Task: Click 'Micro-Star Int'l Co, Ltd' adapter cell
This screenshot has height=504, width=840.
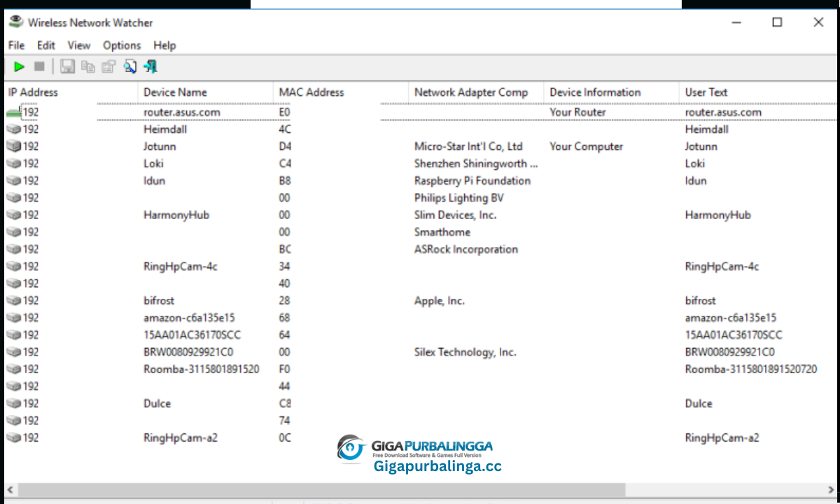Action: [468, 146]
